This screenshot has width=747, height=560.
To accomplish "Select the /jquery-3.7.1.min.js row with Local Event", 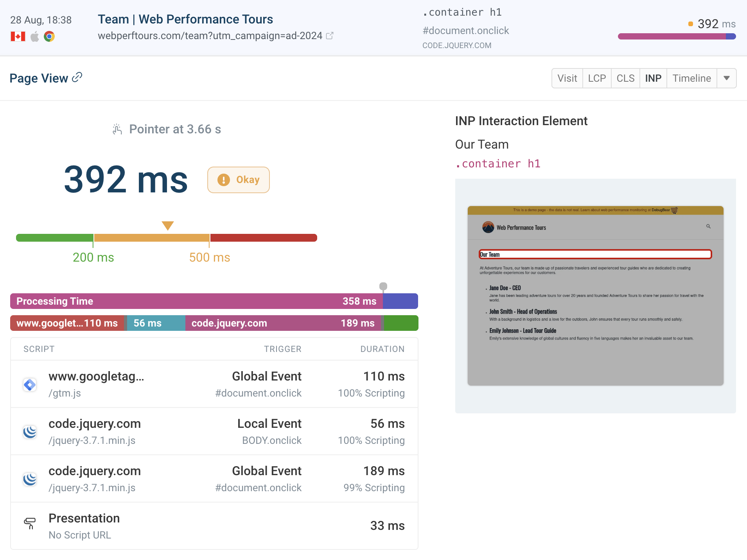I will 214,431.
